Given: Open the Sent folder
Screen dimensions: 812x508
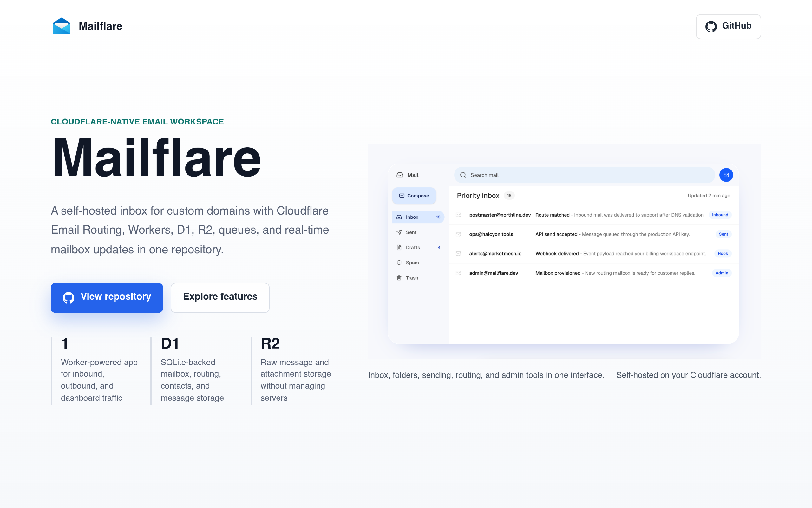Looking at the screenshot, I should [418, 232].
